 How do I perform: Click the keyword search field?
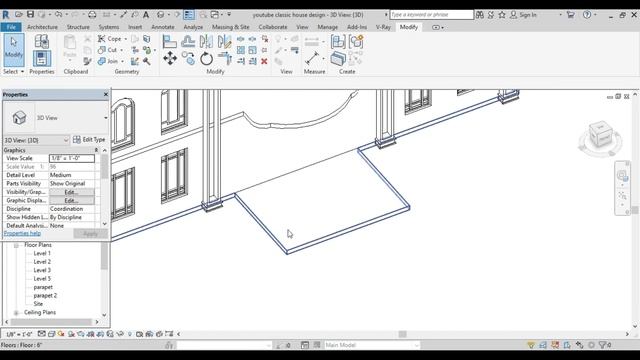[431, 15]
